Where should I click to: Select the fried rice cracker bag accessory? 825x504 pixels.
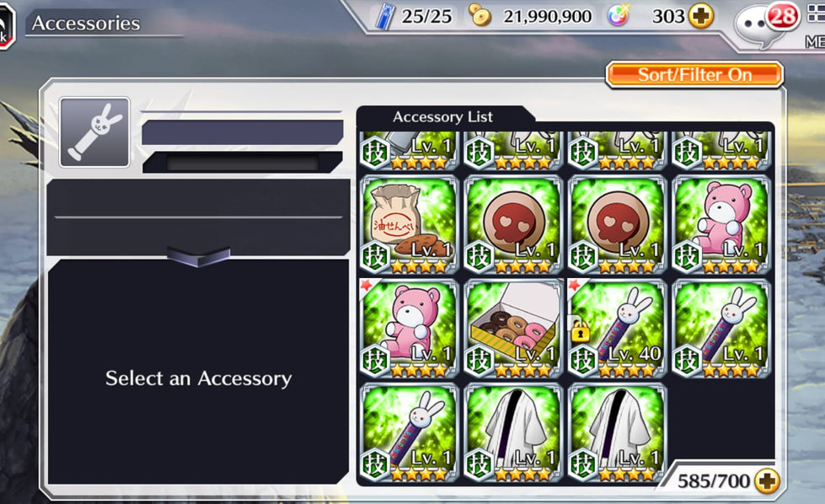(409, 225)
